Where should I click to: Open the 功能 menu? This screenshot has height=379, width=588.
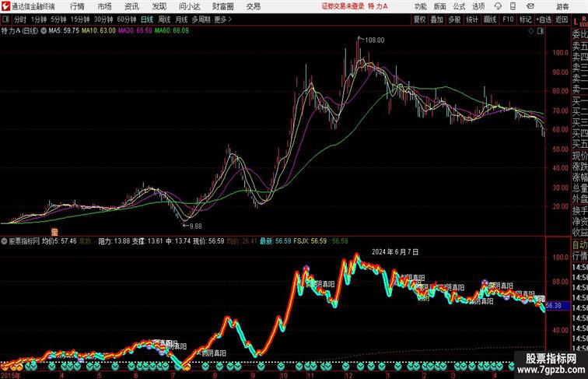pos(420,6)
